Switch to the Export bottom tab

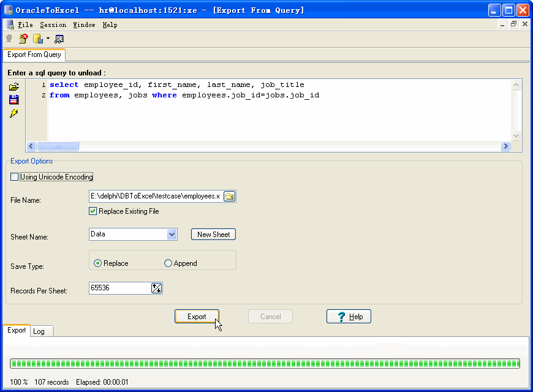[x=17, y=330]
